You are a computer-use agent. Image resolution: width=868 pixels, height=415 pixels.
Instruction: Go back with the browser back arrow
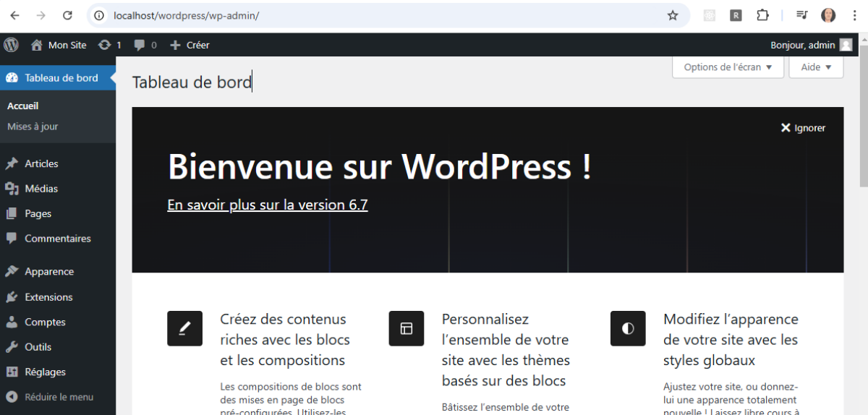click(15, 15)
